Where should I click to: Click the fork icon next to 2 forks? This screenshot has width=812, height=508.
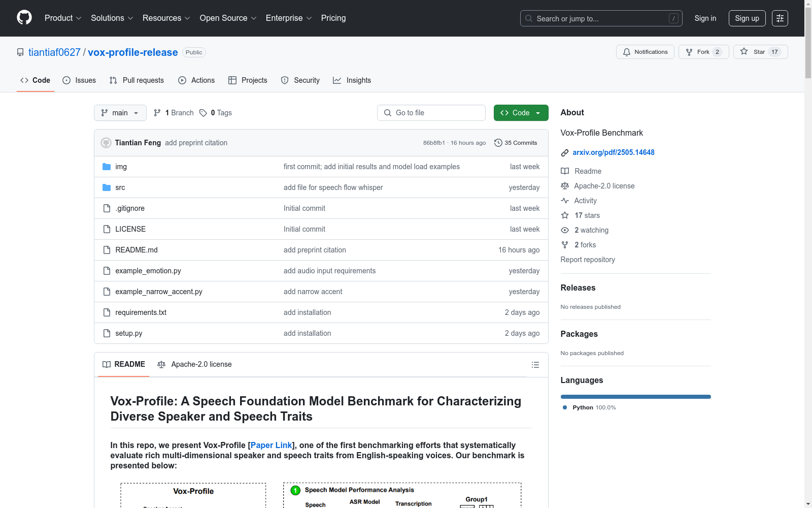point(565,245)
